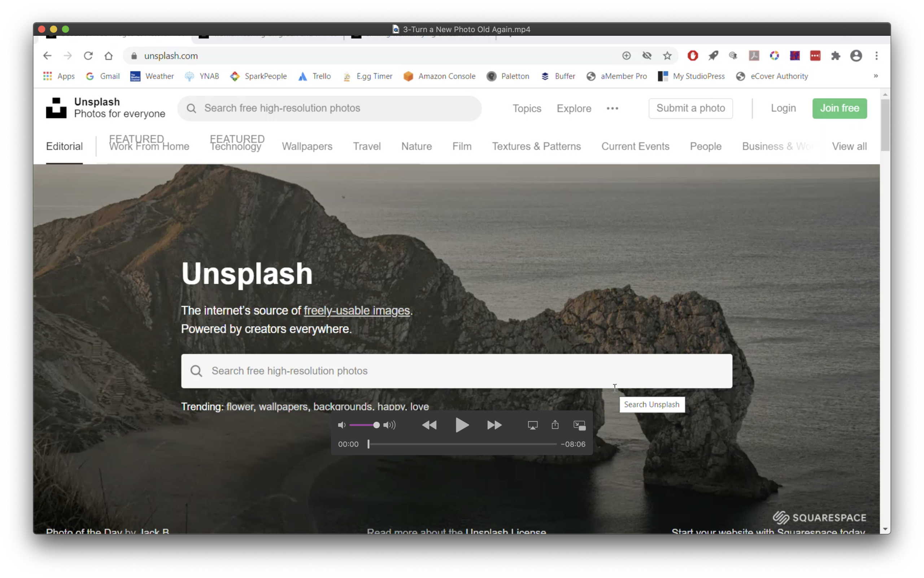Click the large hero search field

click(x=457, y=371)
